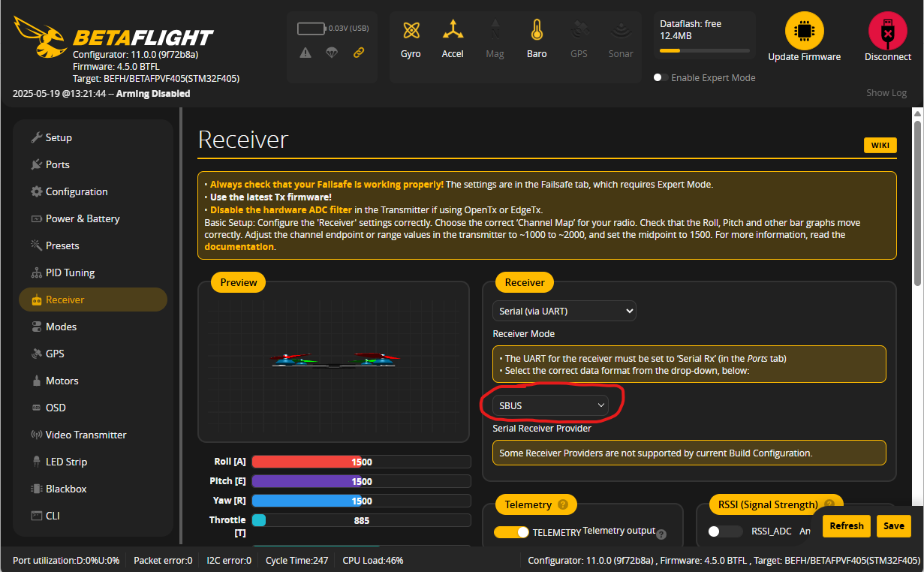Click the Gyro sensor icon
The image size is (924, 572).
pyautogui.click(x=411, y=31)
